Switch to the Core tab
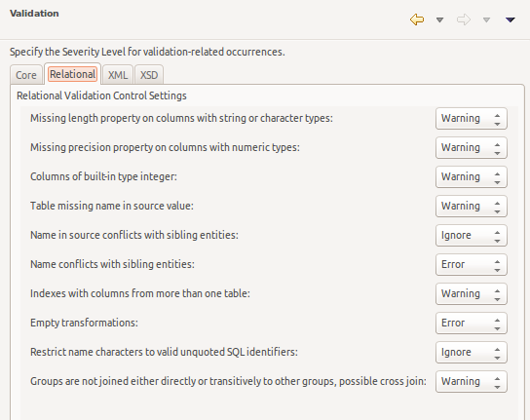Screen dimensions: 530x420 26,75
